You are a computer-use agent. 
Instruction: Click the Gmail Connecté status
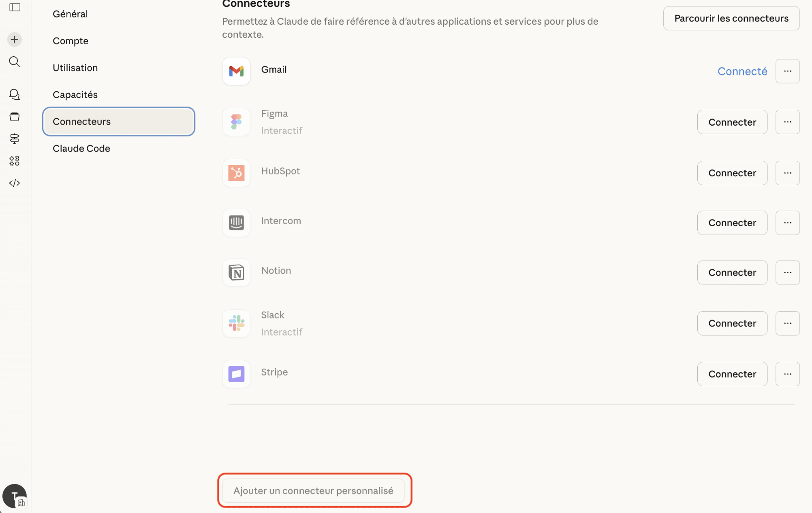click(742, 71)
